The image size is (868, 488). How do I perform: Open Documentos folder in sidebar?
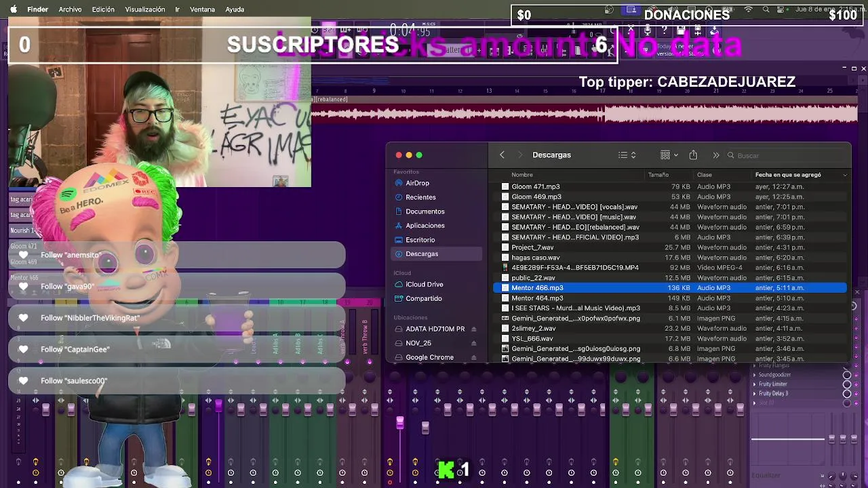tap(425, 211)
